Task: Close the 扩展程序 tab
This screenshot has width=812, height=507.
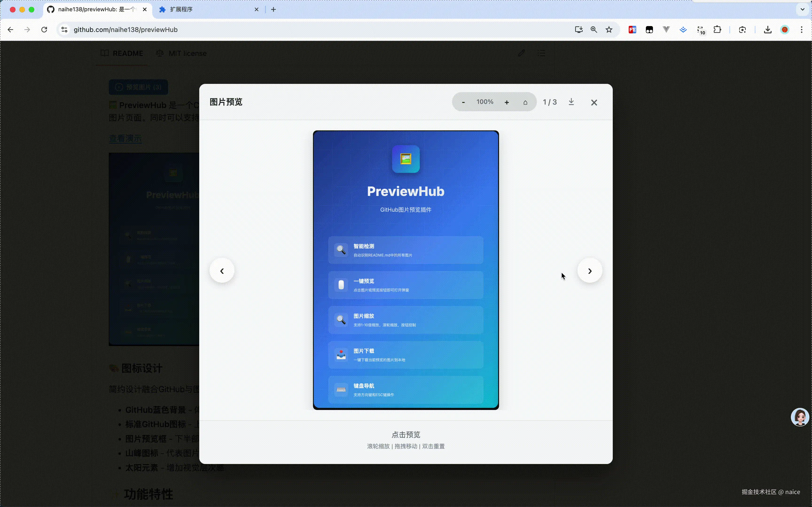Action: [x=257, y=9]
